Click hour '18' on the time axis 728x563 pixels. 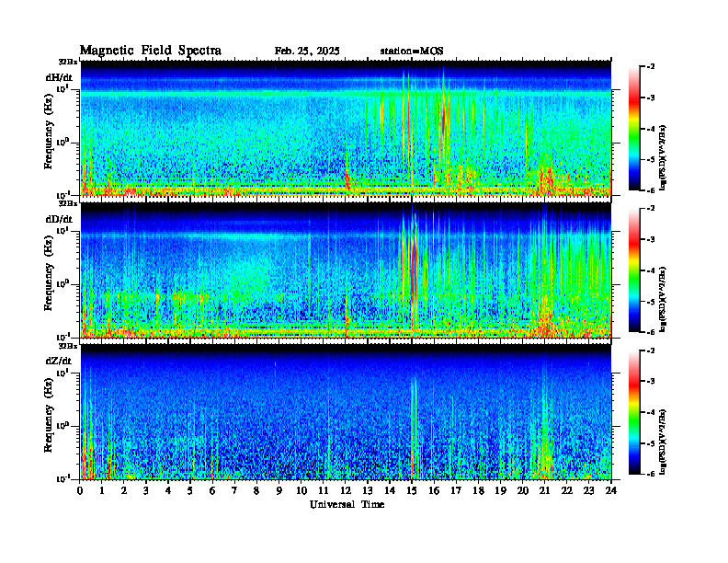pyautogui.click(x=478, y=491)
